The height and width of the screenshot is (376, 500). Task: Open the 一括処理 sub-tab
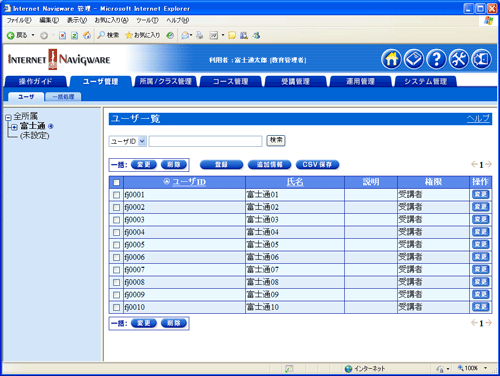click(63, 97)
